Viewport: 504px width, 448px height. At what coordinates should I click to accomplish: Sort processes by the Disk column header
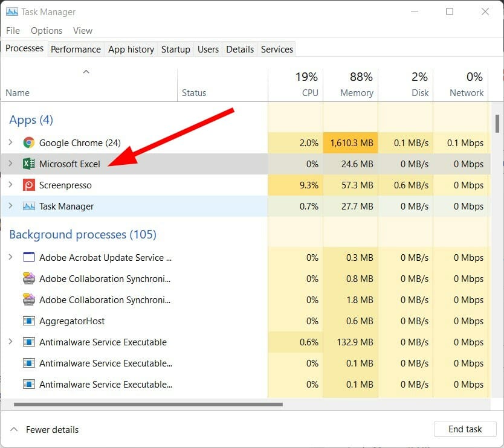click(x=405, y=85)
